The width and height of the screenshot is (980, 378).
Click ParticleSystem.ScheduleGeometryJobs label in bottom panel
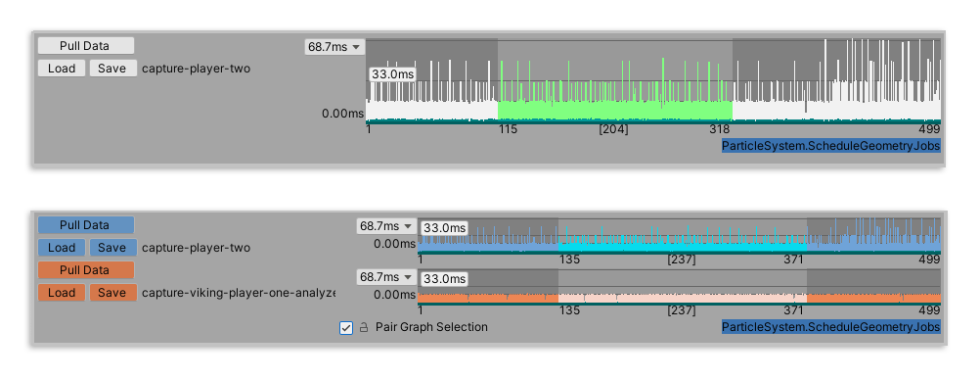830,327
